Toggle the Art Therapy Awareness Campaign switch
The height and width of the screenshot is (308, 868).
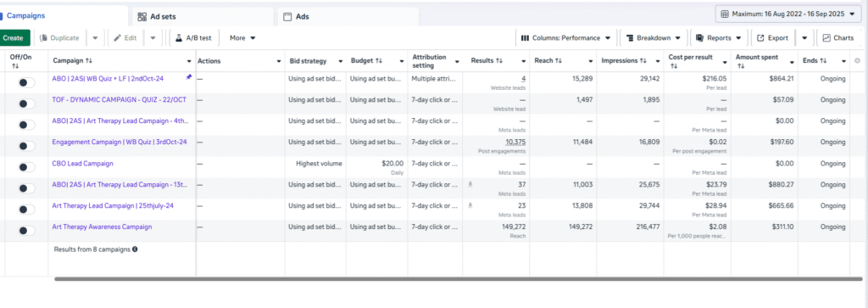click(x=26, y=230)
